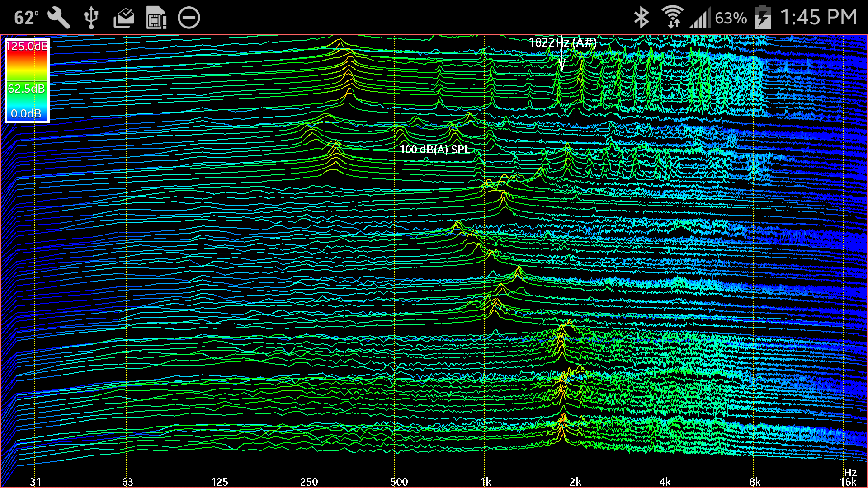Image resolution: width=868 pixels, height=488 pixels.
Task: Toggle Wi-Fi from the status bar
Action: tap(674, 17)
